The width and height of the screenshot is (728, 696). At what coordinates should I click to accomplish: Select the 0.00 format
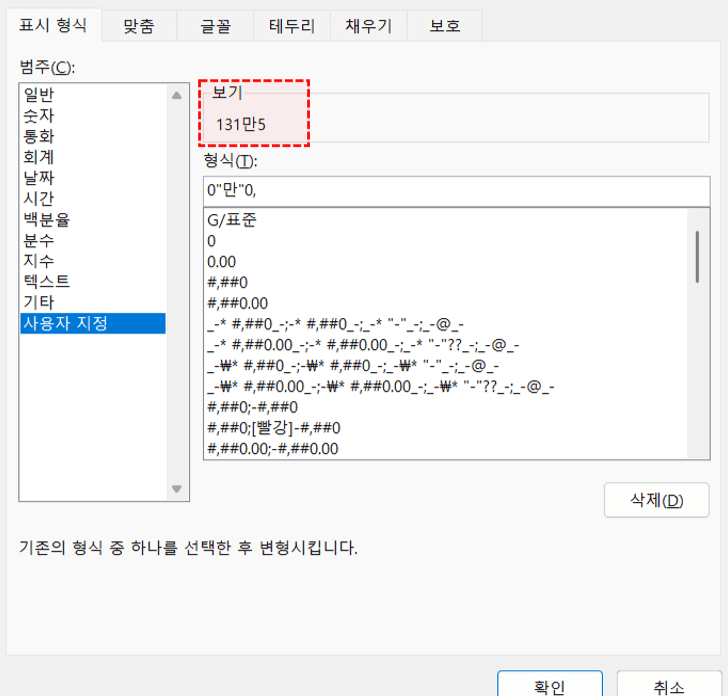pyautogui.click(x=445, y=262)
